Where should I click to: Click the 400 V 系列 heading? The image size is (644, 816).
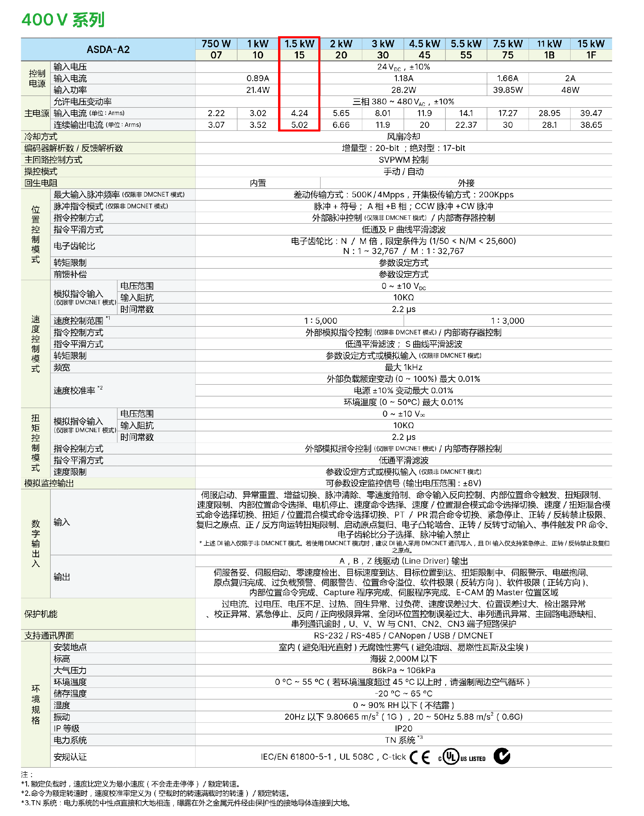tap(63, 19)
